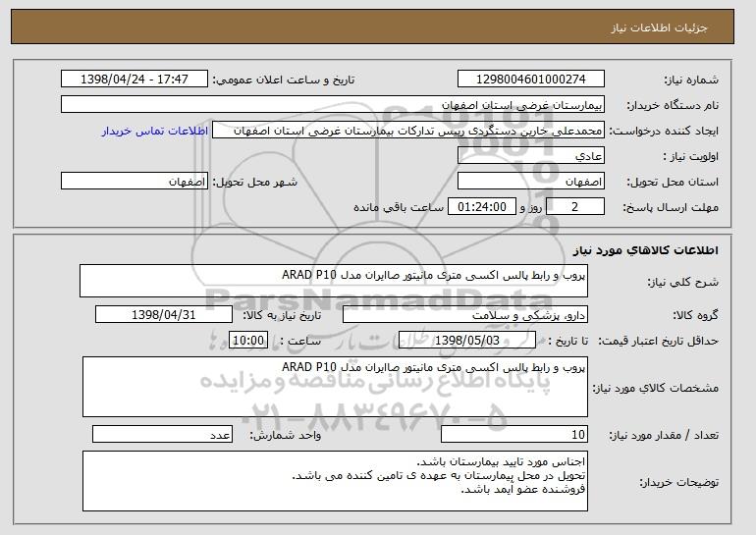Click the request creator field محمدعلی خارین دستگردی

[408, 131]
